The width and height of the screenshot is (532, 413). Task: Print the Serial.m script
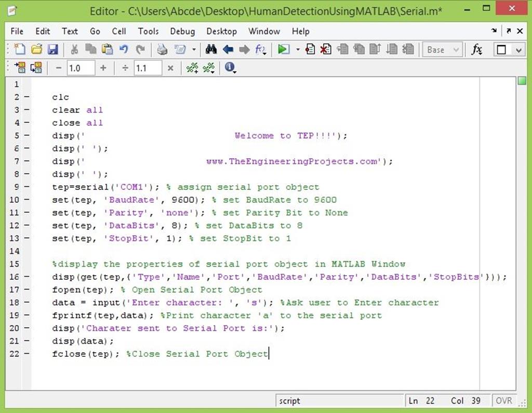(x=162, y=49)
